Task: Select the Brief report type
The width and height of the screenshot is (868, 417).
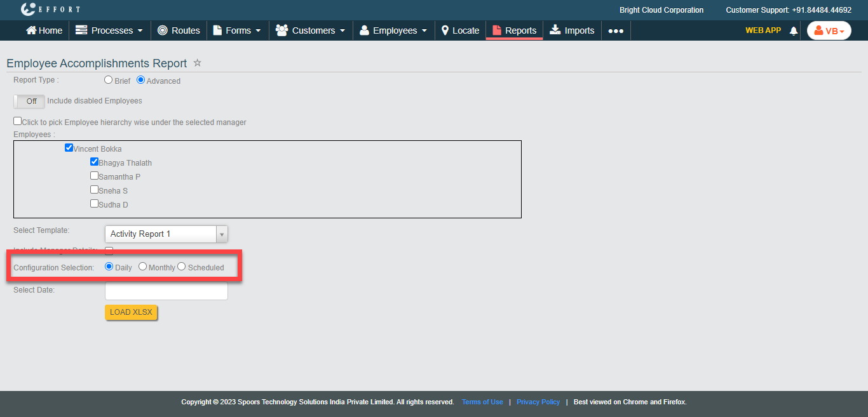Action: (108, 80)
